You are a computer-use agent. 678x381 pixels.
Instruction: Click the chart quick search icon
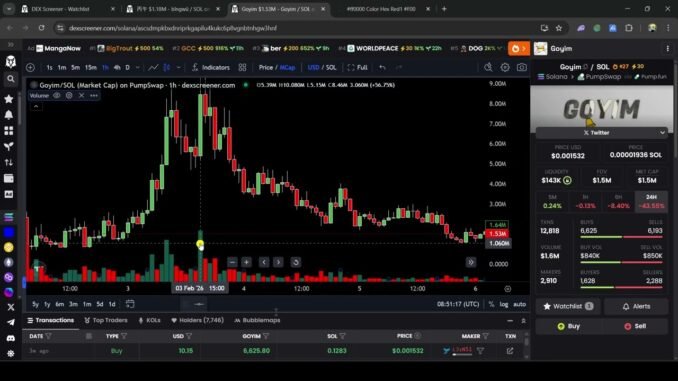tap(488, 67)
